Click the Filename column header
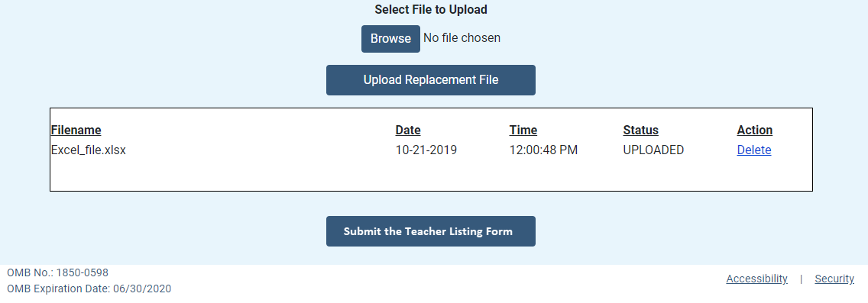The height and width of the screenshot is (303, 868). click(x=76, y=130)
